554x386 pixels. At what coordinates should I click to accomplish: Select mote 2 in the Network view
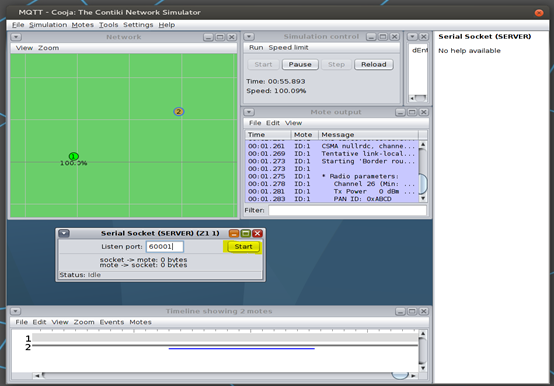pos(178,112)
